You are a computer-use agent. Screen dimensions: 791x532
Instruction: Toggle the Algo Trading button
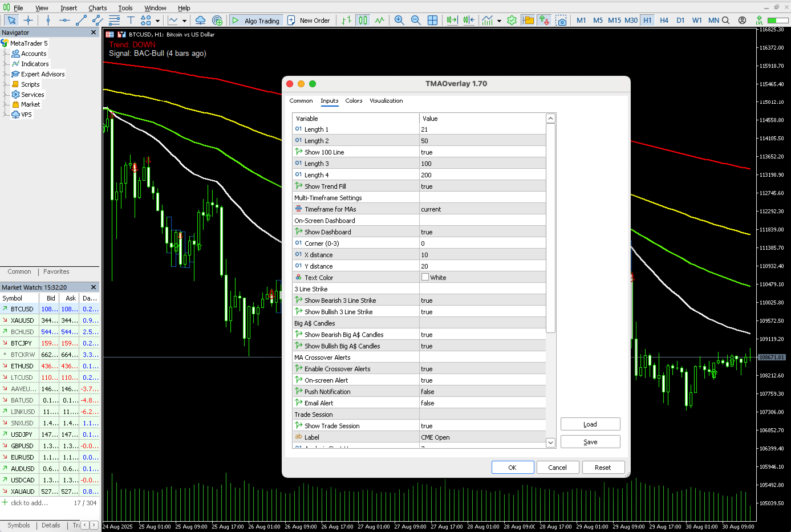[255, 21]
